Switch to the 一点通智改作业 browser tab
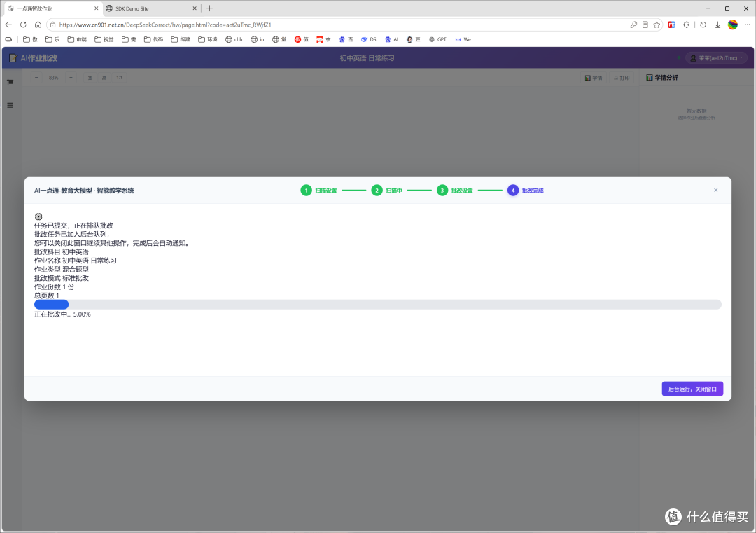Screen dimensions: 756x533 point(52,8)
